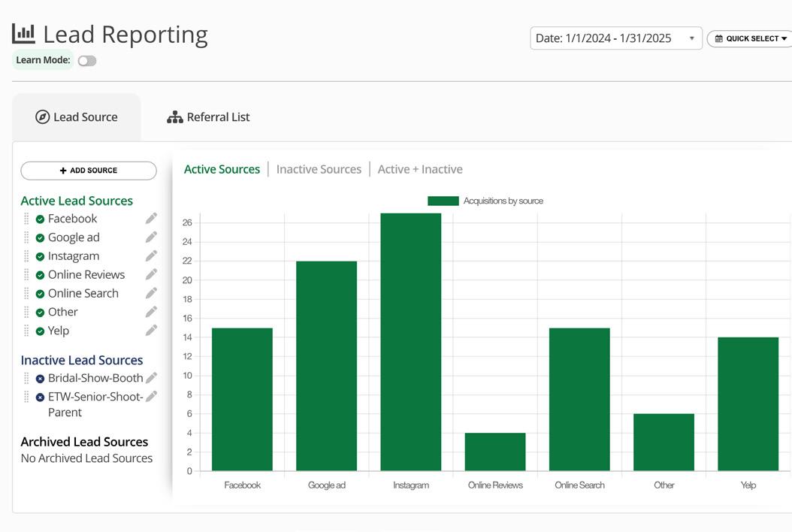Image resolution: width=792 pixels, height=532 pixels.
Task: Grab the drag handle next to Other
Action: 26,312
